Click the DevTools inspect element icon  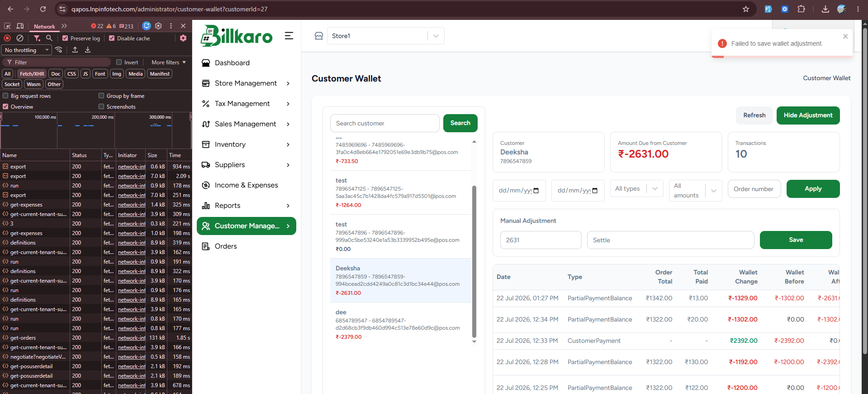[7, 26]
